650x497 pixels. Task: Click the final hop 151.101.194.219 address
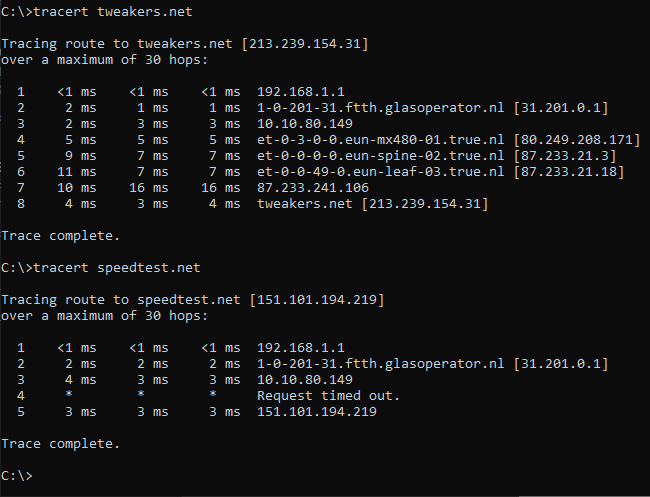point(317,412)
